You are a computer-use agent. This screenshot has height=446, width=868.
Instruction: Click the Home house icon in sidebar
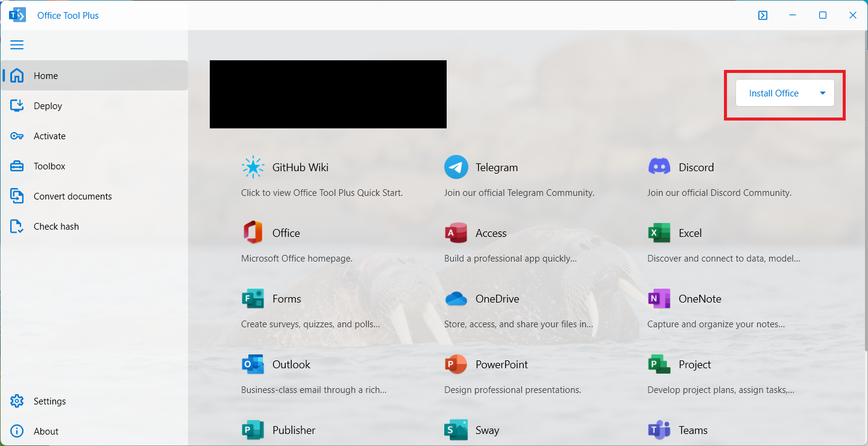coord(17,75)
